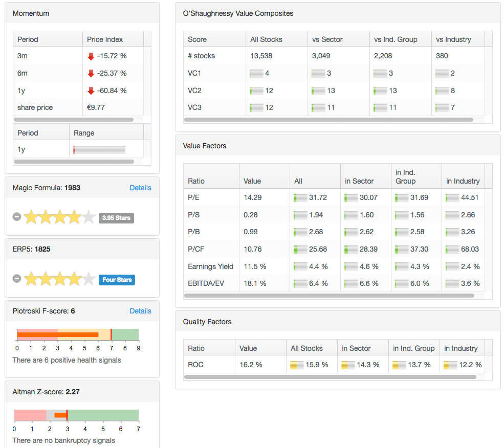The image size is (504, 448).
Task: Open Piotroski F-score Details link
Action: tap(140, 311)
